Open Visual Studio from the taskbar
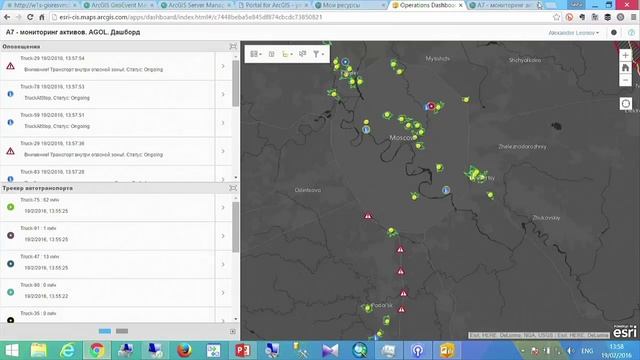The image size is (640, 360). 330,351
